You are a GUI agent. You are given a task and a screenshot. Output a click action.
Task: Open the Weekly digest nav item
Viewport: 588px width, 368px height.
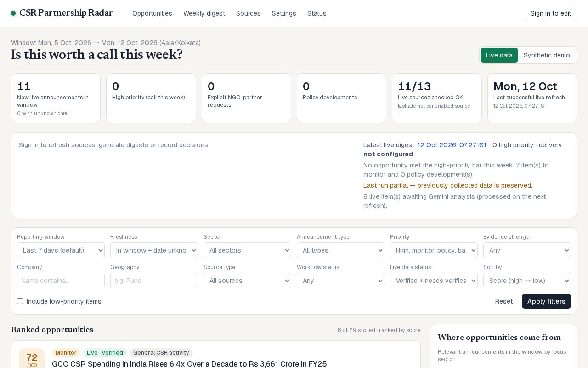(204, 13)
